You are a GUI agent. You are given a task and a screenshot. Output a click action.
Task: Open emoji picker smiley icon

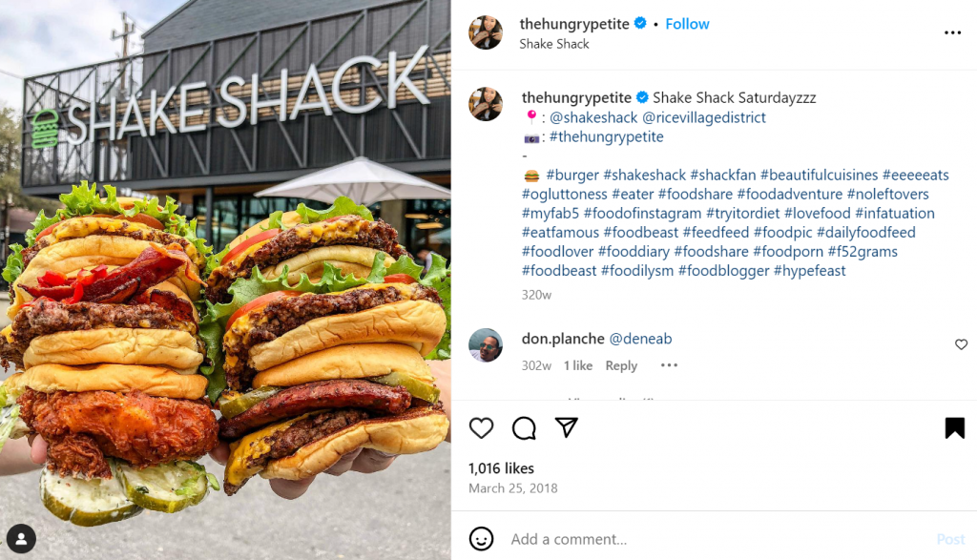pos(481,539)
